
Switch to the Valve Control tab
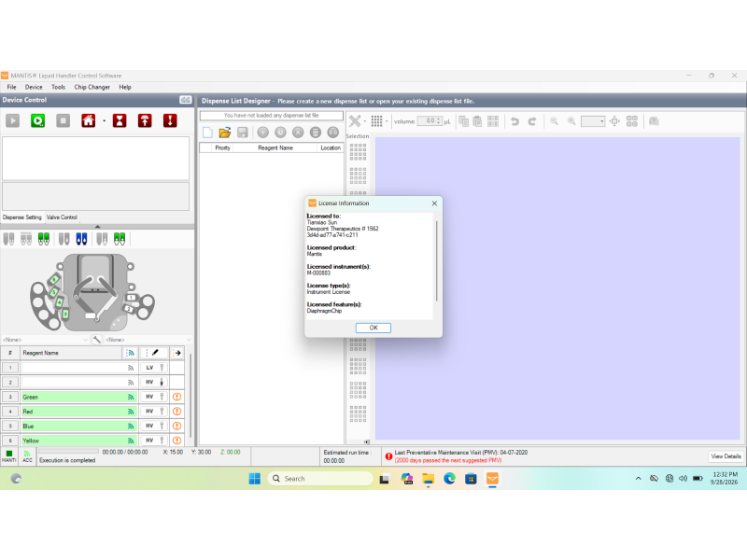point(62,217)
